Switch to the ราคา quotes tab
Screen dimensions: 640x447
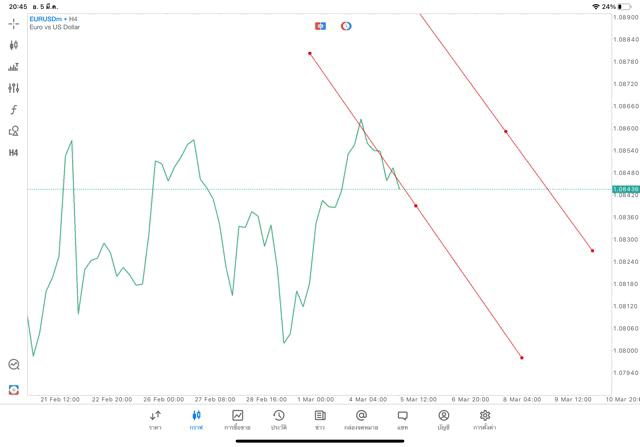tap(155, 419)
